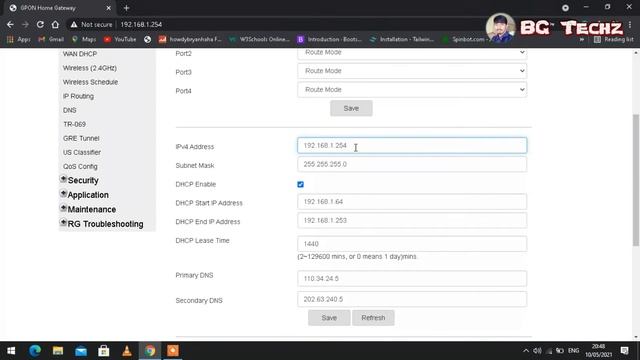Open the Port3 Route Mode dropdown
Screen dimensions: 640x360
pos(412,71)
